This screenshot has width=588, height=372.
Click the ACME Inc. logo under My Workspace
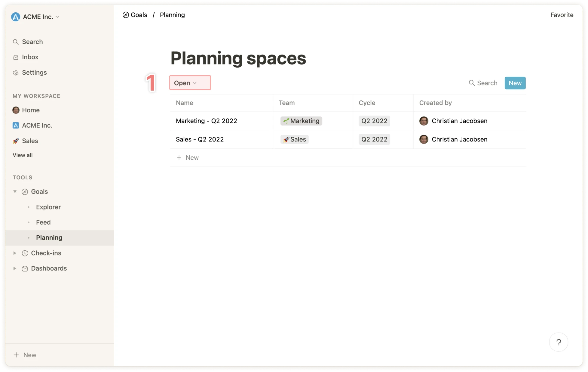click(16, 126)
